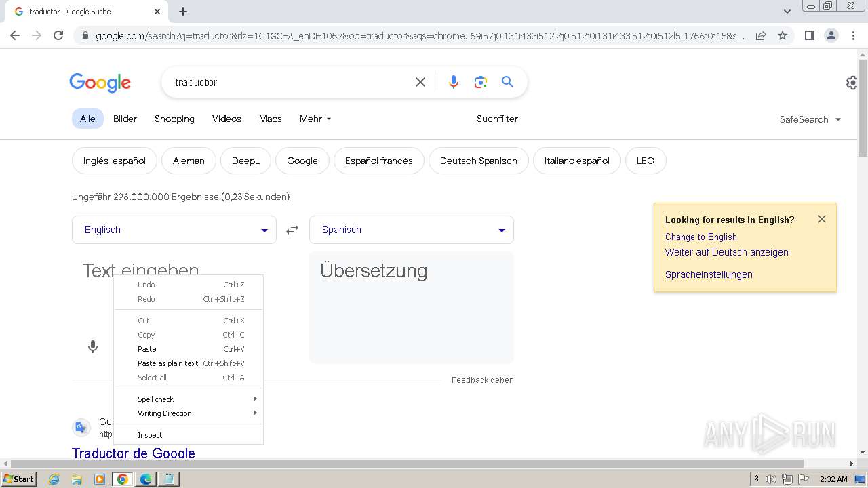
Task: Start voice search with microphone icon
Action: 454,82
